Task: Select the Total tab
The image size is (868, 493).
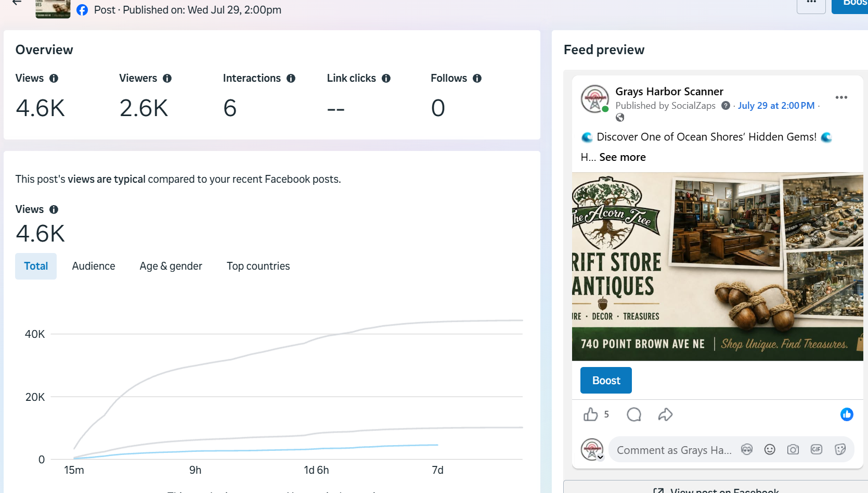Action: click(x=36, y=266)
